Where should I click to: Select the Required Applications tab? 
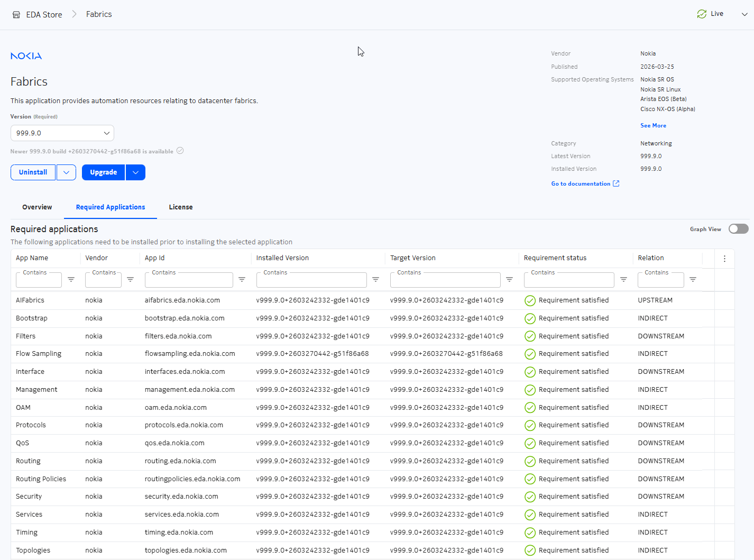111,207
